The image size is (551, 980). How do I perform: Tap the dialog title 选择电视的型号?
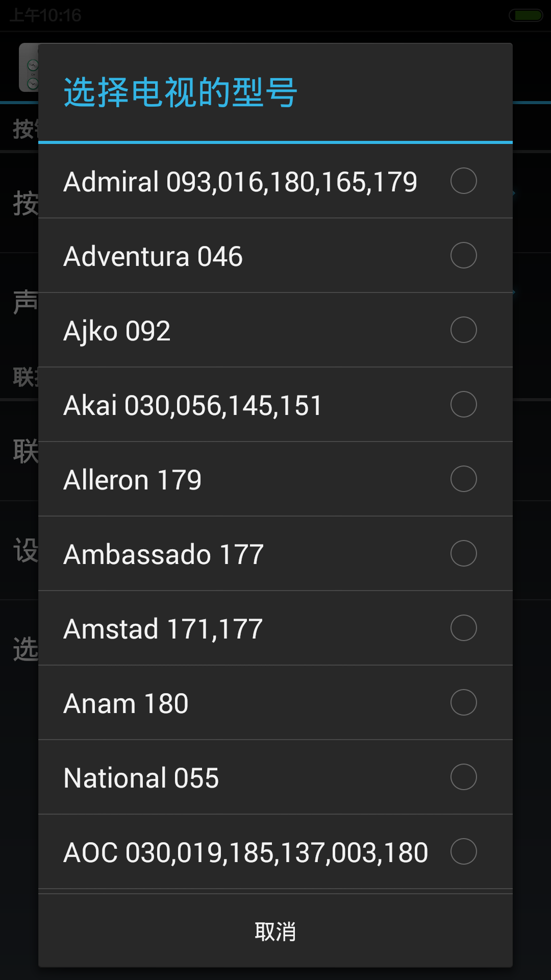tap(180, 92)
